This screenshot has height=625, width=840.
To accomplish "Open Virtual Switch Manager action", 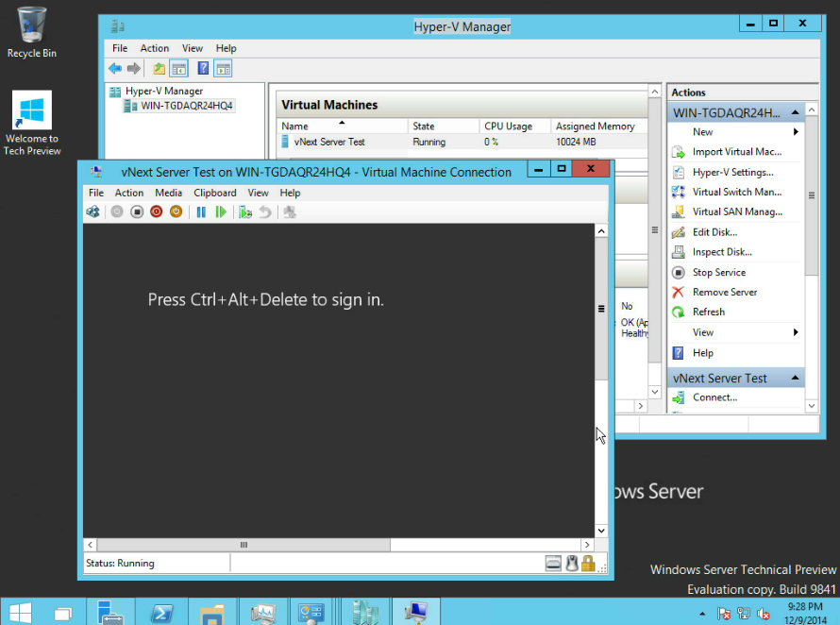I will (736, 192).
